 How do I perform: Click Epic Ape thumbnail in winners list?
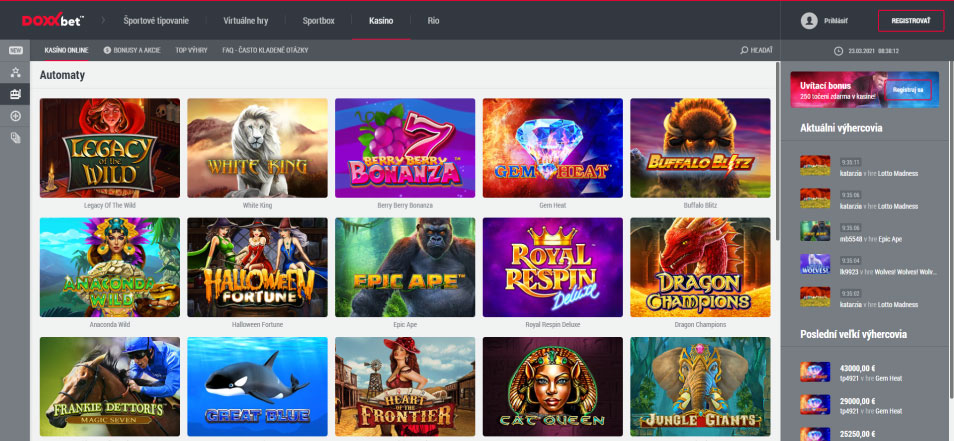click(815, 231)
